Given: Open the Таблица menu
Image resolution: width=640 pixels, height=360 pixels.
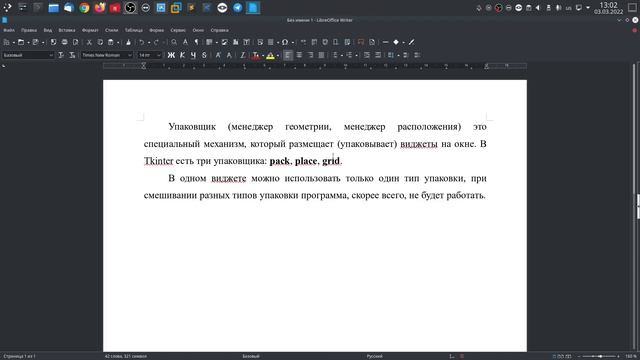Looking at the screenshot, I should (133, 30).
